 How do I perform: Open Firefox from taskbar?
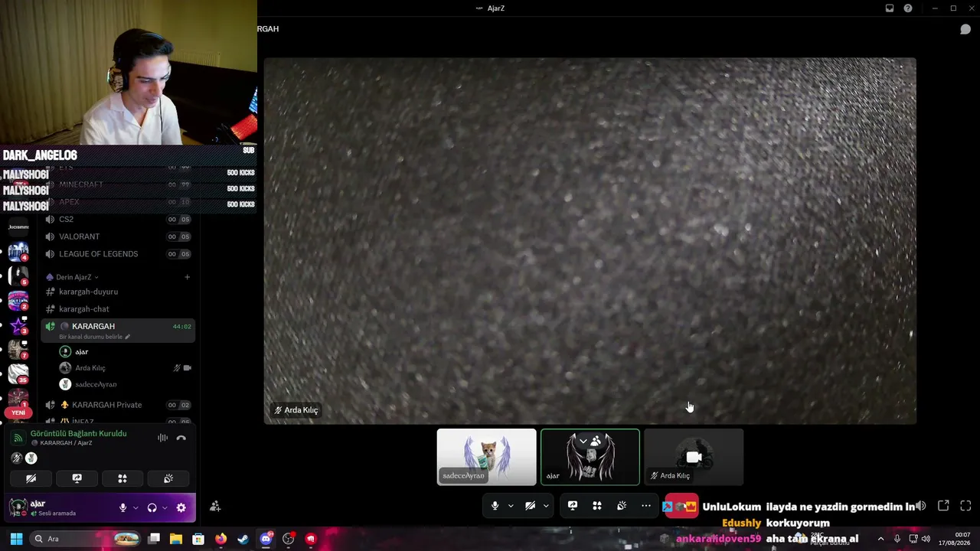pyautogui.click(x=220, y=539)
